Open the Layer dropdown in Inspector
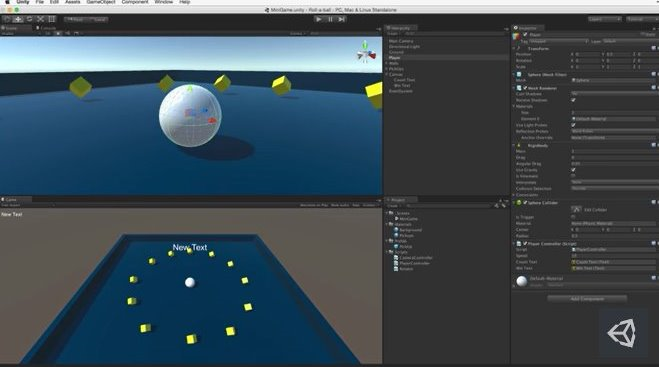Screen dimensions: 659x367 [630, 41]
